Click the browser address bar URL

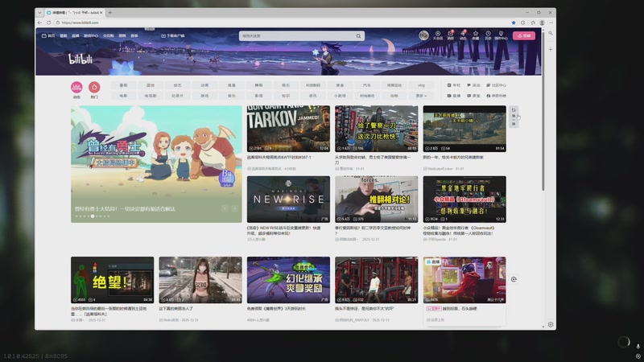click(80, 23)
